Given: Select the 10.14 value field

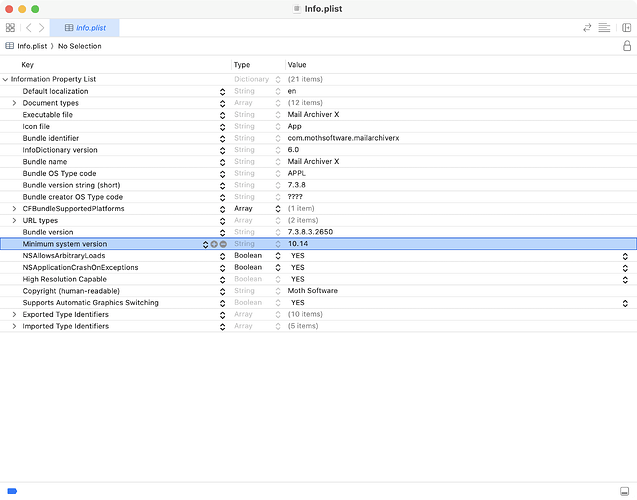Looking at the screenshot, I should [x=298, y=244].
